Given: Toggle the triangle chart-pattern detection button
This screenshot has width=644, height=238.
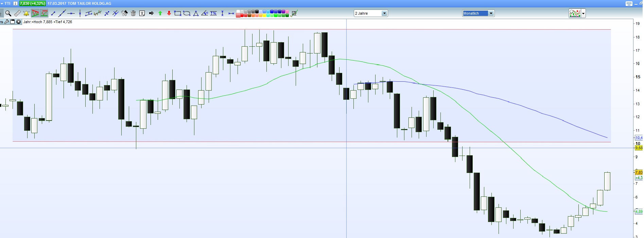Looking at the screenshot, I should pyautogui.click(x=35, y=13).
